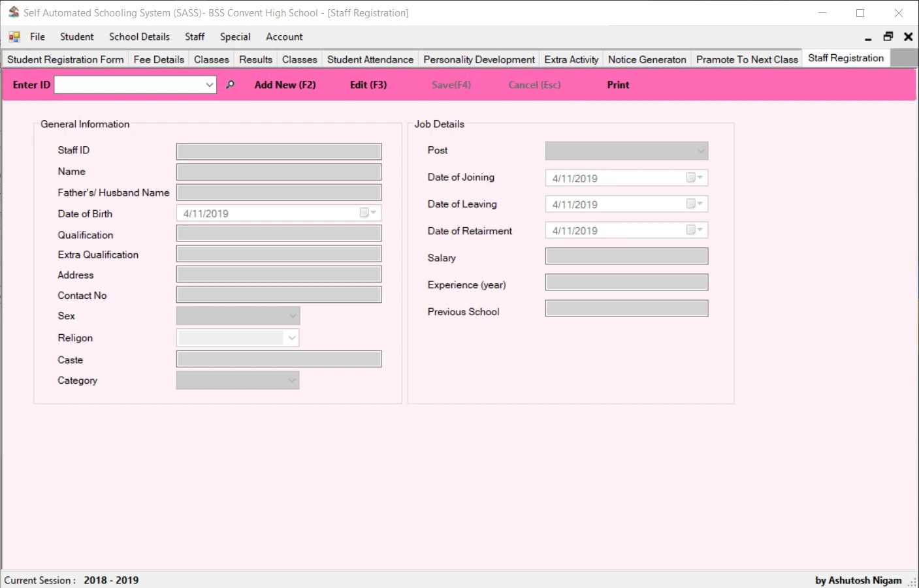Open the Account menu
Viewport: 919px width, 588px height.
point(284,37)
